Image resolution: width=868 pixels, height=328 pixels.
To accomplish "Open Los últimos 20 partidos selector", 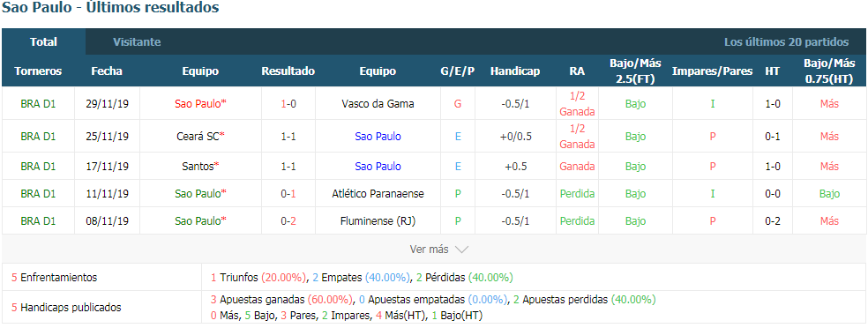I will pyautogui.click(x=786, y=42).
